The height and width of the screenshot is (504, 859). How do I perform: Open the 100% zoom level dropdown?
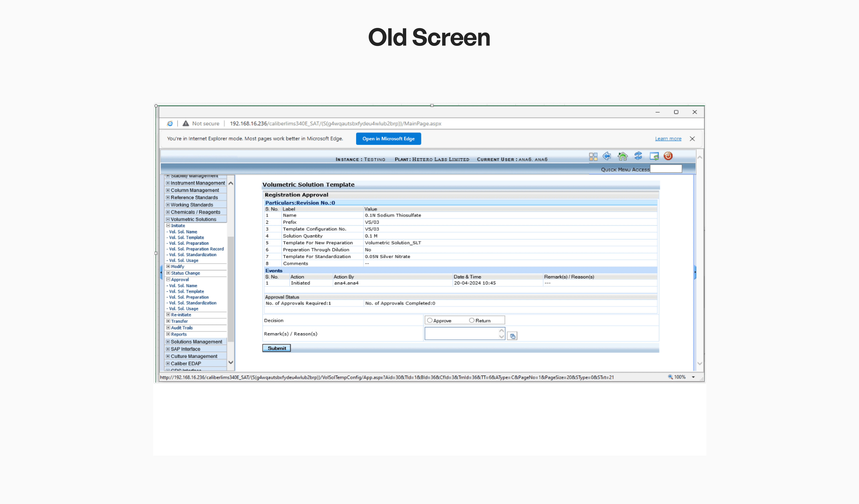click(x=693, y=377)
